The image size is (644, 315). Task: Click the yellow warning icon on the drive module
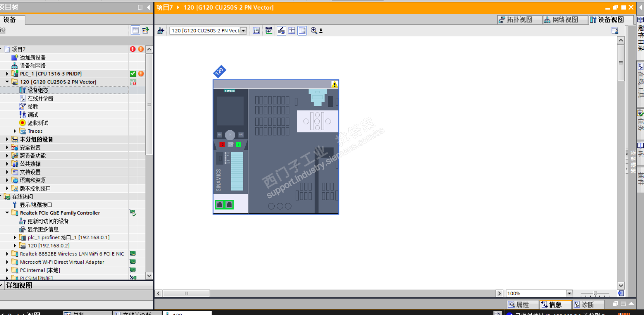(334, 84)
